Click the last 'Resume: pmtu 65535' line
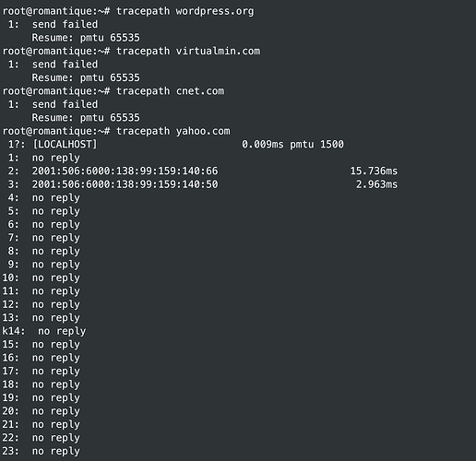476x461 pixels. point(86,118)
